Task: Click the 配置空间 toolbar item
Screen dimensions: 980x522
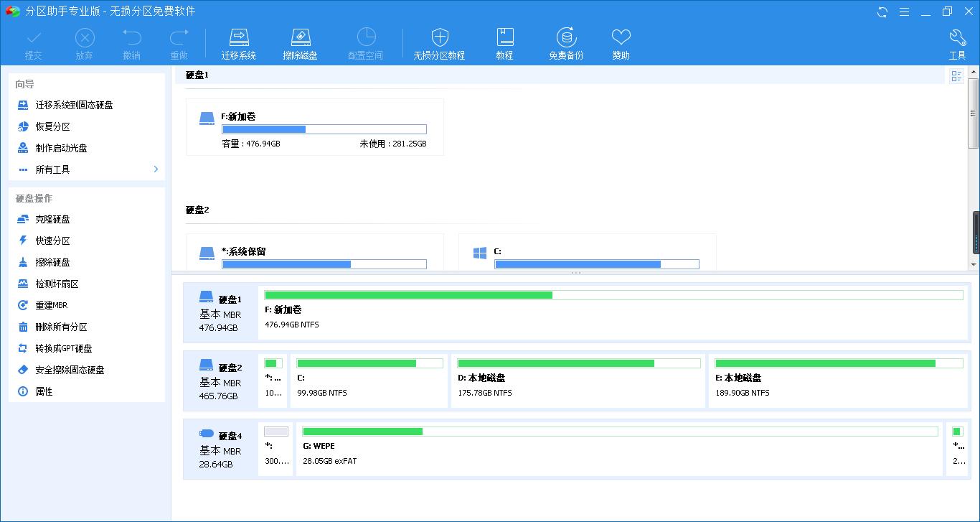Action: (x=366, y=42)
